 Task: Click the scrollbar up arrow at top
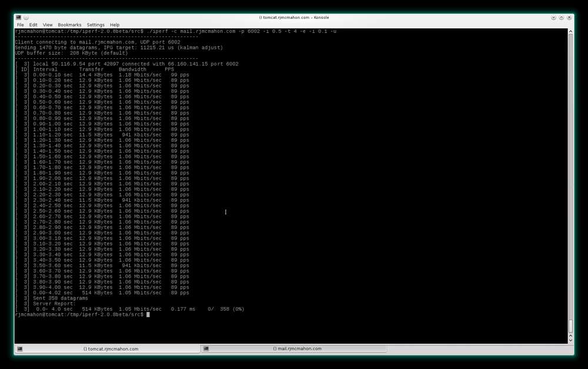click(x=571, y=32)
